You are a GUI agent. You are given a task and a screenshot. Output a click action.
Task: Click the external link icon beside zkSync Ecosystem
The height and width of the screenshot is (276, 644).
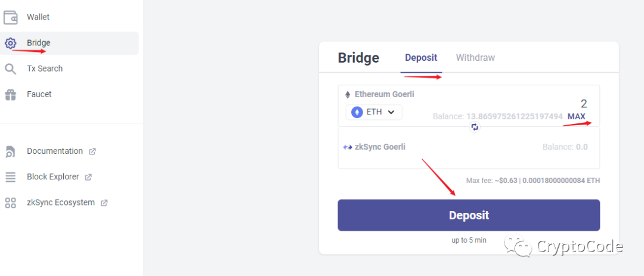(x=104, y=203)
